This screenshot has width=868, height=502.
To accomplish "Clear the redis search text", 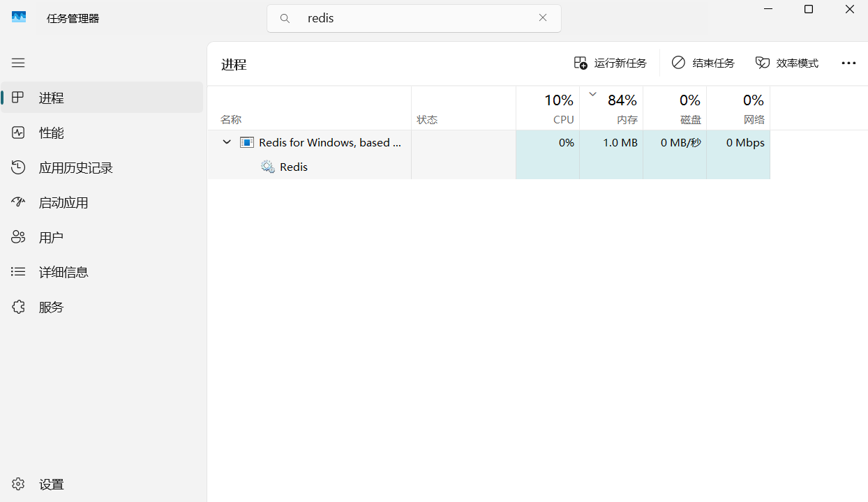I will [543, 18].
